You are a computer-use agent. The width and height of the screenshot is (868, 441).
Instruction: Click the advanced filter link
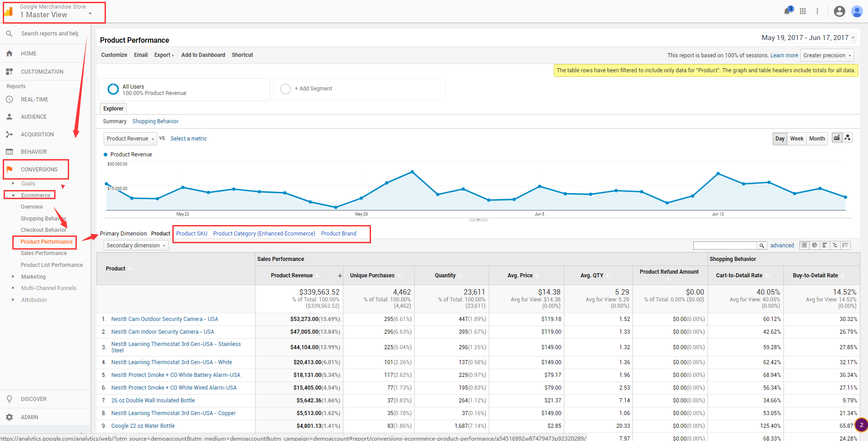pyautogui.click(x=782, y=246)
